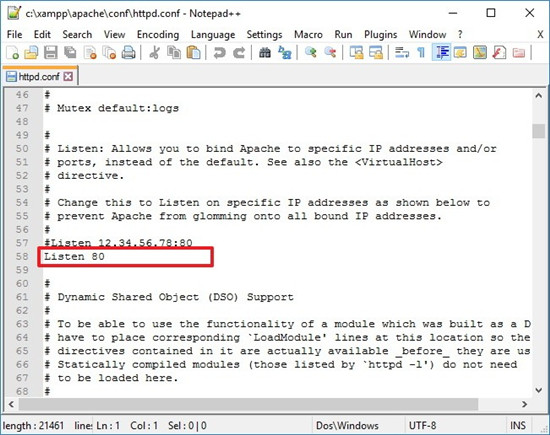
Task: Open the Language menu
Action: coord(213,34)
